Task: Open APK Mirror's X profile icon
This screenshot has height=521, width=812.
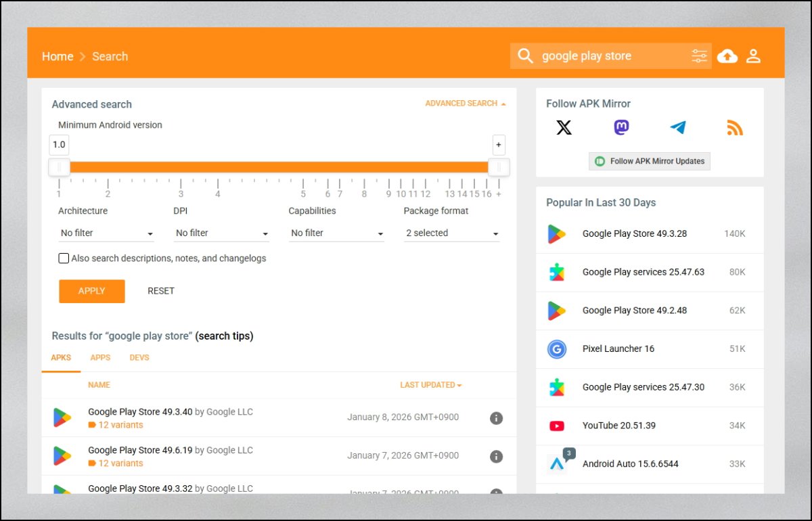Action: tap(564, 127)
